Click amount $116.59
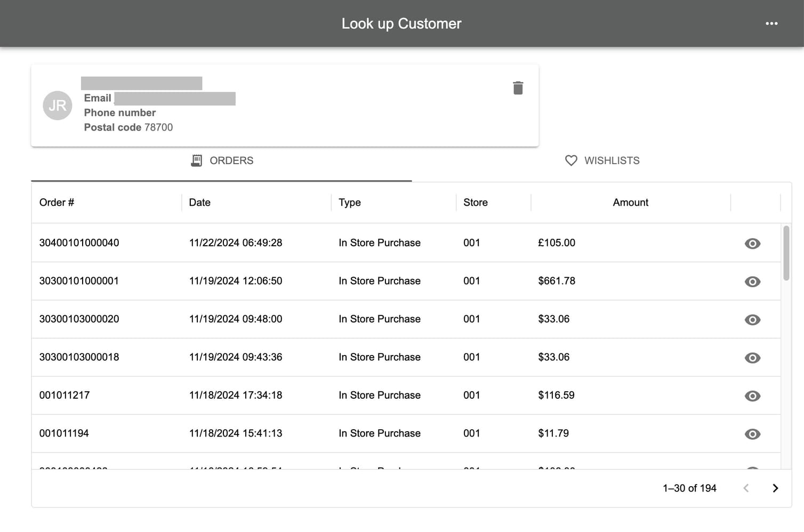This screenshot has width=804, height=532. 556,395
